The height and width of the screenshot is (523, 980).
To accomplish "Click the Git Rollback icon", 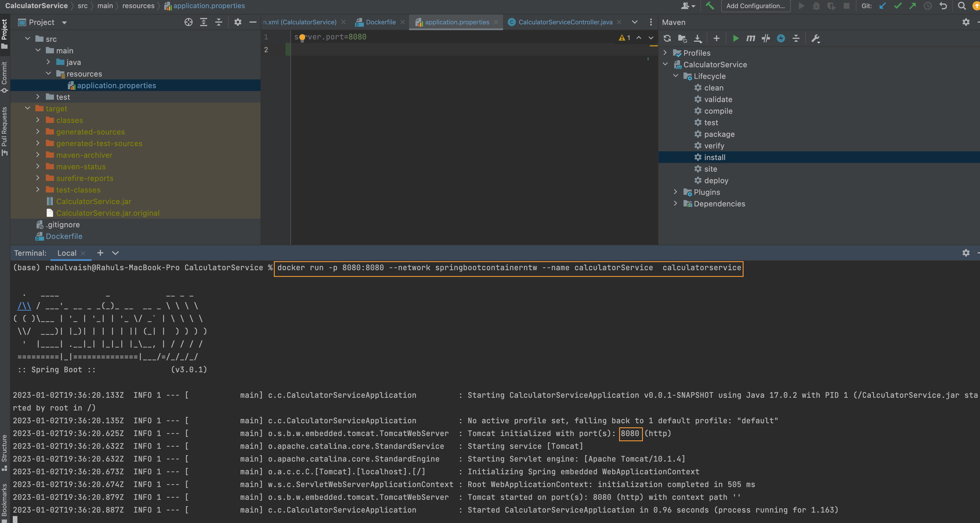I will point(943,6).
